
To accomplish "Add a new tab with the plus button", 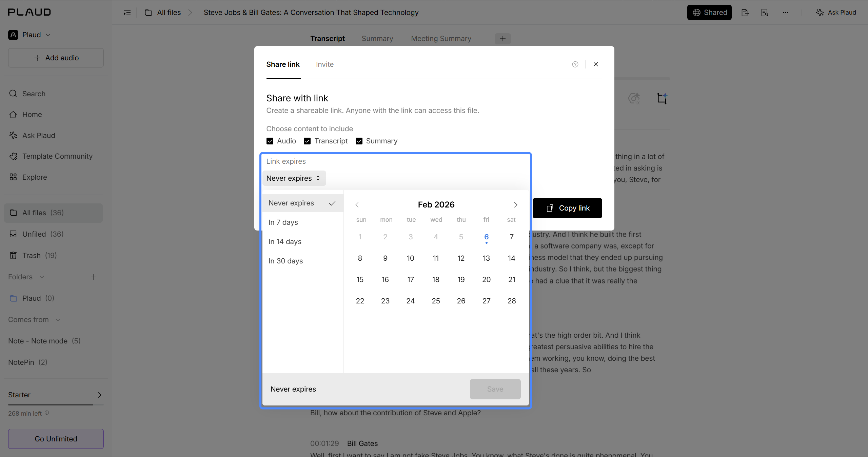I will [x=502, y=39].
